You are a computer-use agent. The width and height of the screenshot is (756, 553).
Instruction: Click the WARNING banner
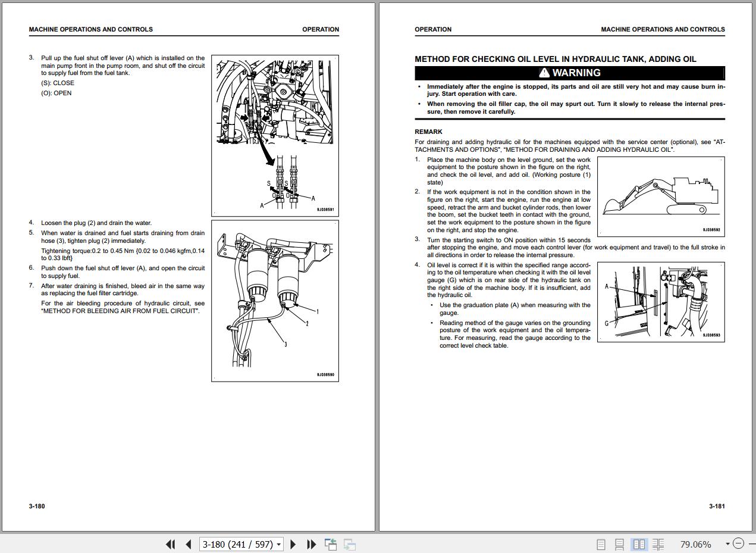point(570,73)
